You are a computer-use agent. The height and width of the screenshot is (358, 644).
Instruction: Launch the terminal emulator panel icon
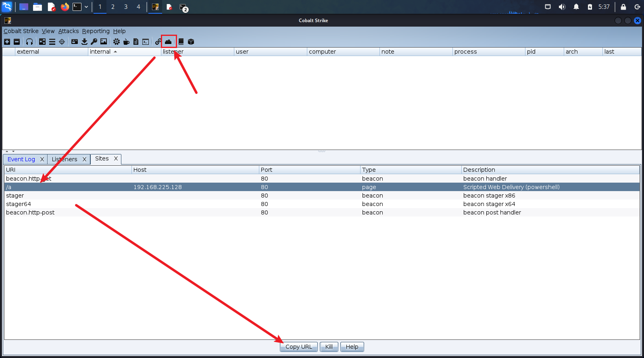click(x=77, y=7)
